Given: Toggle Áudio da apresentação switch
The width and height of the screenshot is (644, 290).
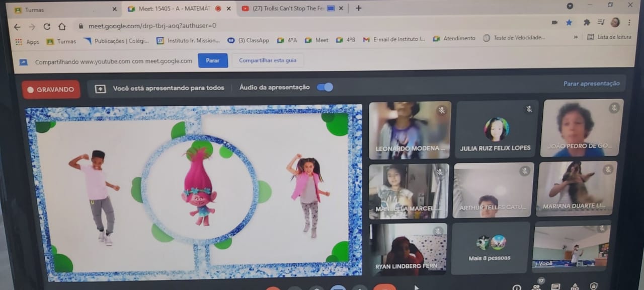Looking at the screenshot, I should click(325, 87).
